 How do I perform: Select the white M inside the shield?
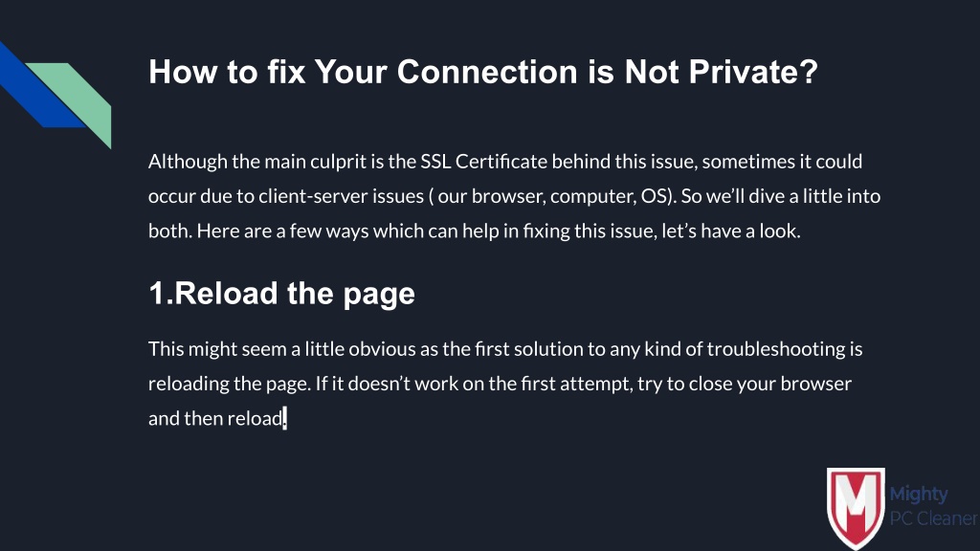[x=856, y=501]
